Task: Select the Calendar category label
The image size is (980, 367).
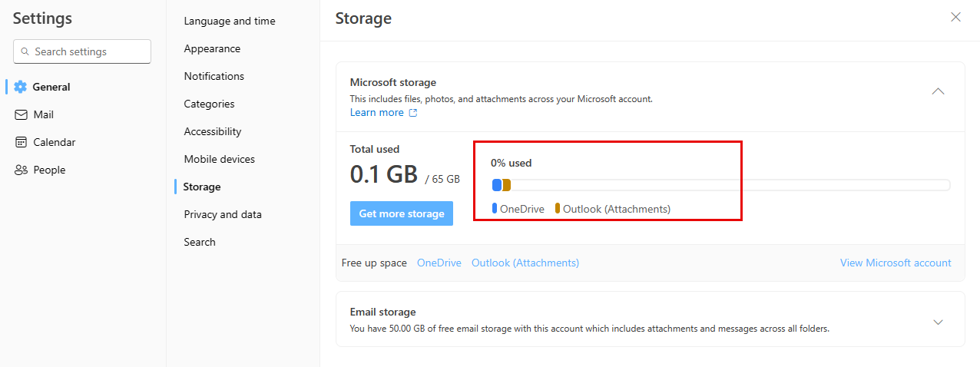Action: pyautogui.click(x=55, y=142)
